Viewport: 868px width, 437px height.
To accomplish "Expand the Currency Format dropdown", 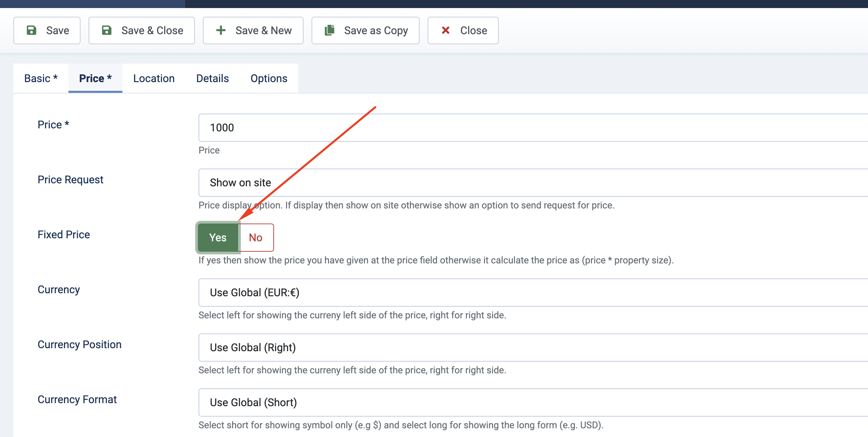I will pos(532,402).
